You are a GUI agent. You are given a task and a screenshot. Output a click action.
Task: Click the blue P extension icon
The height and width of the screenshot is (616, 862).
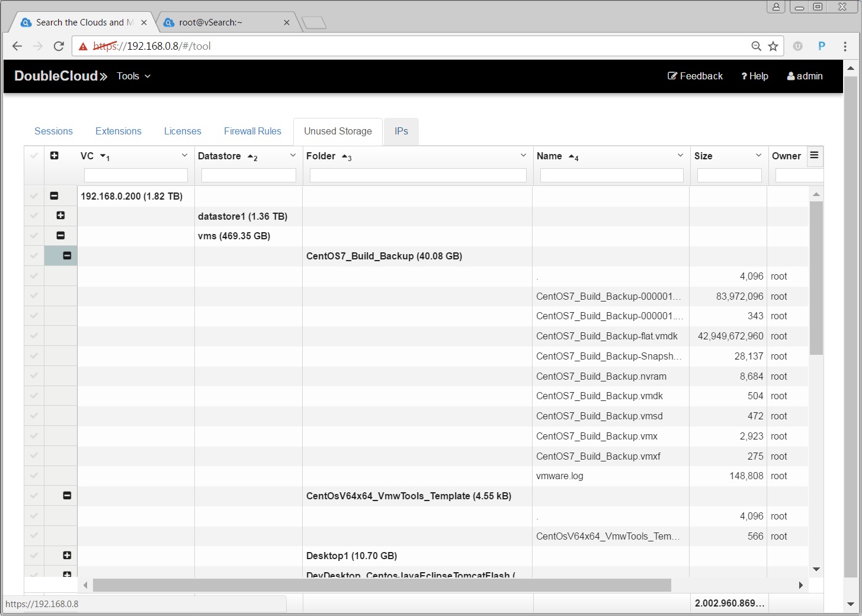[822, 46]
